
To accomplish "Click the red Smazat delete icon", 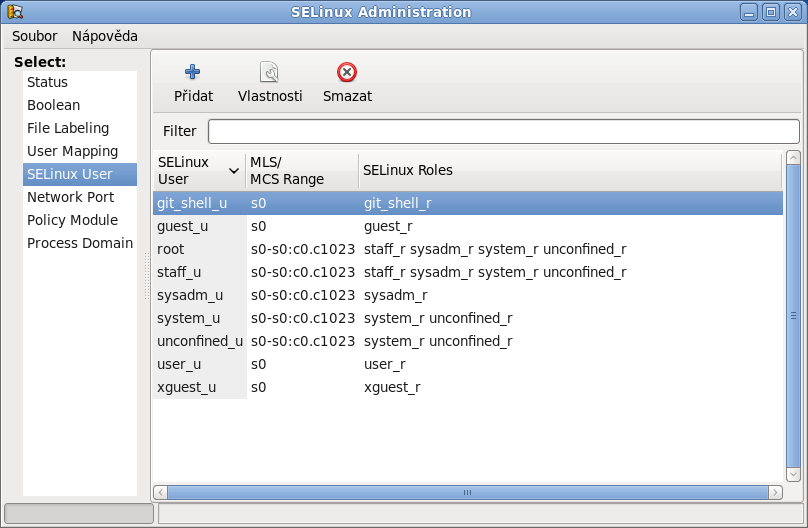I will click(347, 72).
